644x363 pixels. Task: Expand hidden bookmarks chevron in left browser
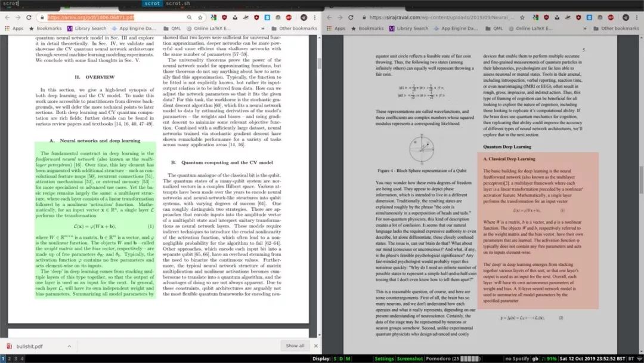tap(263, 29)
